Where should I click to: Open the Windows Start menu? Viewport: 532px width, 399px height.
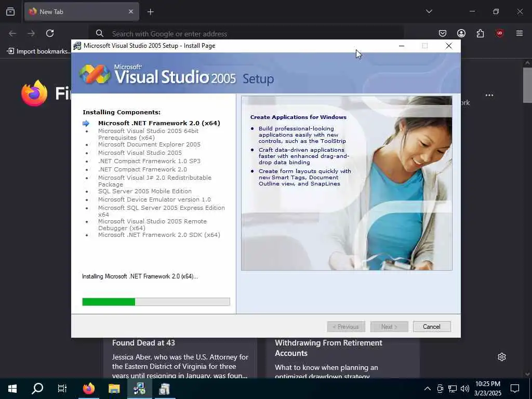[12, 389]
